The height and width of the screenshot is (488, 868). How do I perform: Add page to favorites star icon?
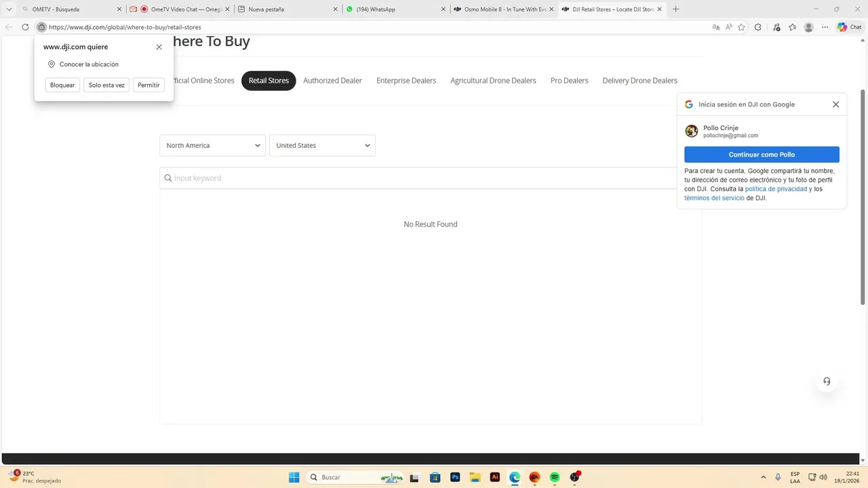742,27
